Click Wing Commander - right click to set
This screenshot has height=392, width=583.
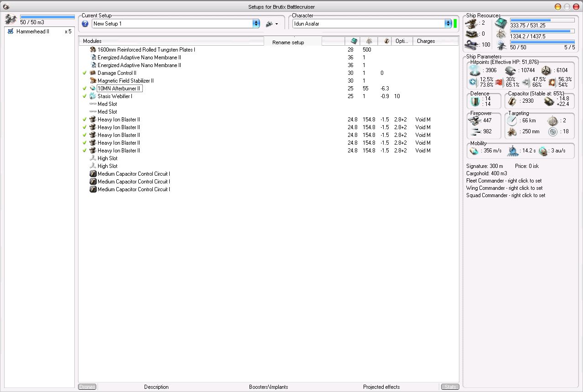(x=505, y=188)
